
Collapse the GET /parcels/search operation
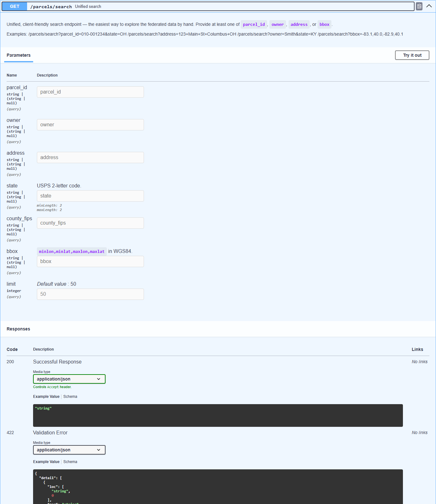pyautogui.click(x=429, y=6)
